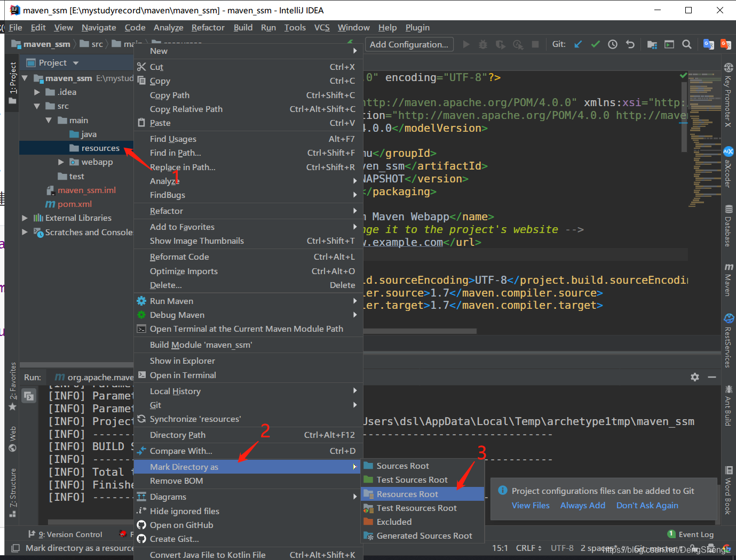The width and height of the screenshot is (736, 560).
Task: Select Mark Directory as menu item
Action: [248, 467]
